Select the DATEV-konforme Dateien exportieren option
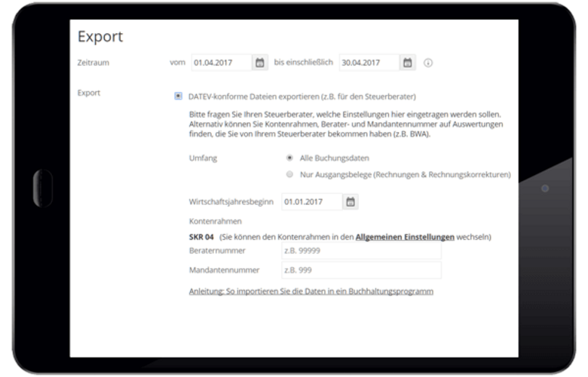Viewport: 588px width, 377px height. pyautogui.click(x=178, y=97)
